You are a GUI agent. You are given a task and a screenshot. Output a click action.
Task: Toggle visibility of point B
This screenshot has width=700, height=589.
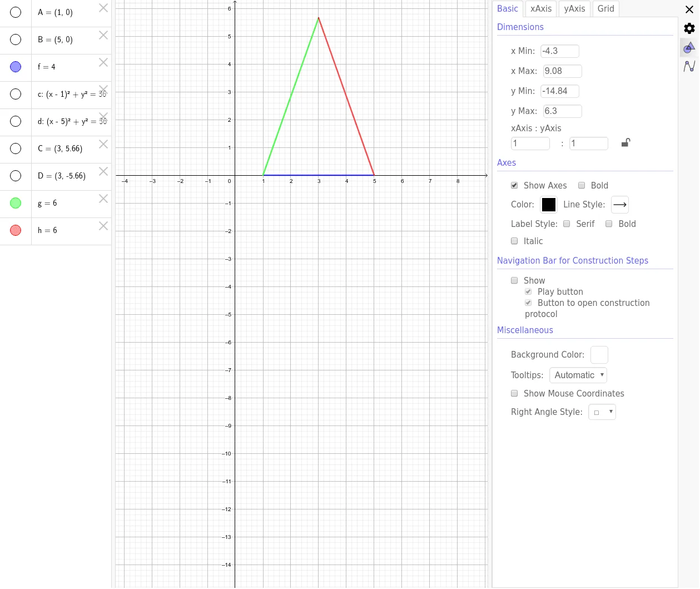coord(16,39)
